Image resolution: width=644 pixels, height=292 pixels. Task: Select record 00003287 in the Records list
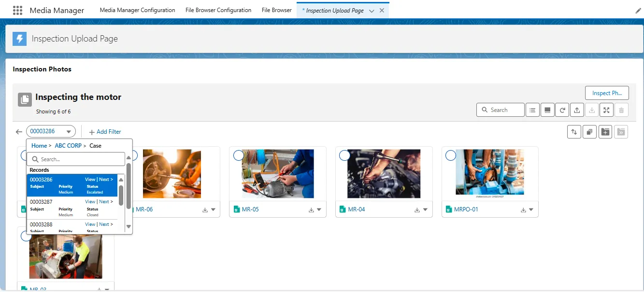[x=72, y=208]
